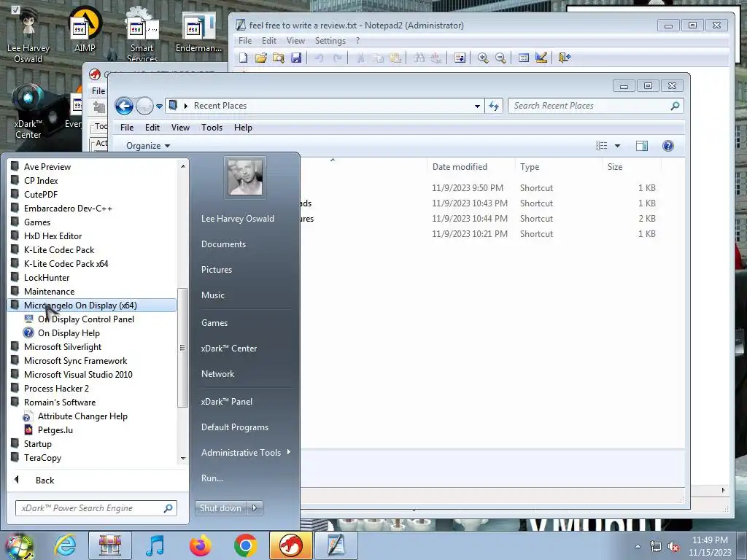
Task: Open the View menu in Notepad2
Action: (x=295, y=41)
